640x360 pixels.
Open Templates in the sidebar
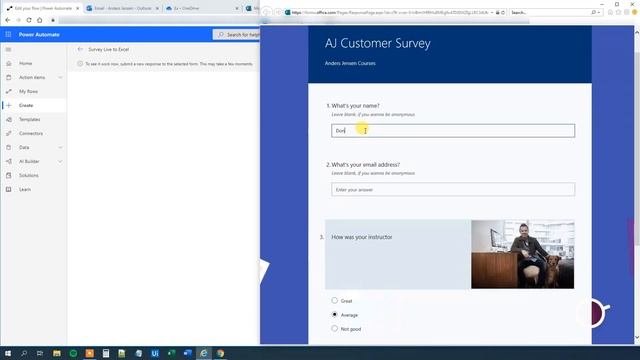(x=29, y=120)
